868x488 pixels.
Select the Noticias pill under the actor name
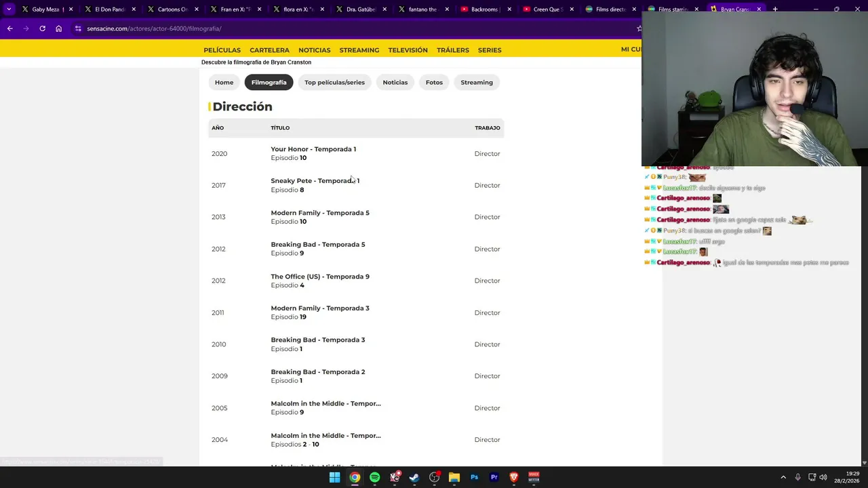(395, 82)
